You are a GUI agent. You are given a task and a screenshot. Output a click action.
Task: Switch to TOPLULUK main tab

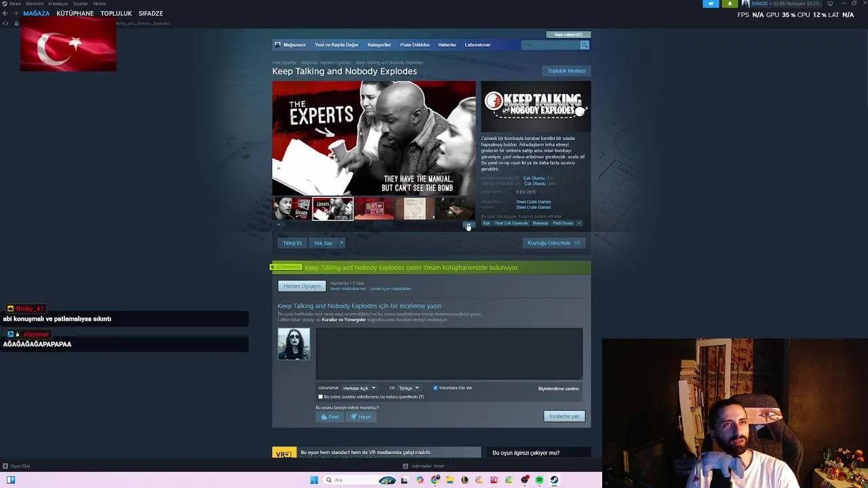[x=116, y=14]
